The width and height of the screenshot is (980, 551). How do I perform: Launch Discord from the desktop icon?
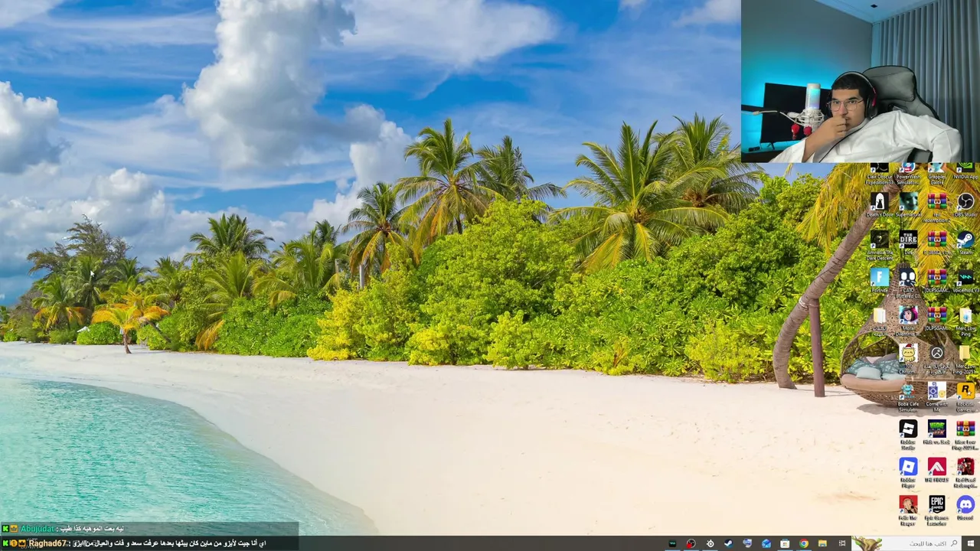(x=965, y=509)
